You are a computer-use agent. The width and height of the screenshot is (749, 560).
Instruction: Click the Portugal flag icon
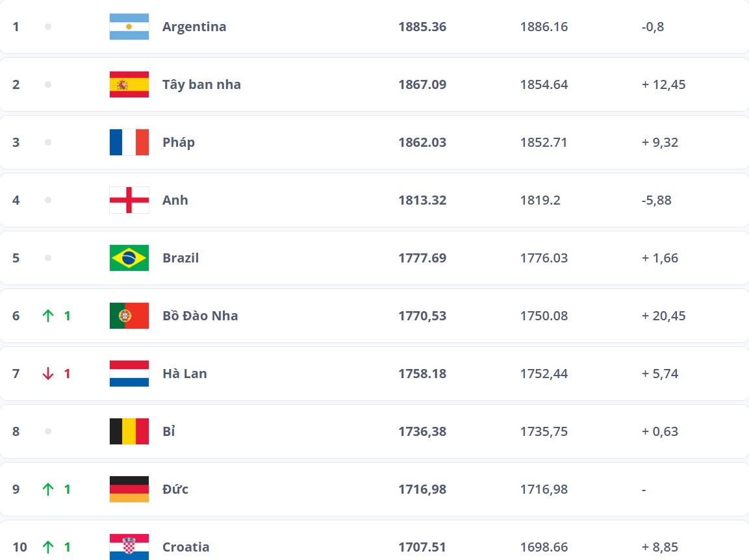click(x=129, y=316)
